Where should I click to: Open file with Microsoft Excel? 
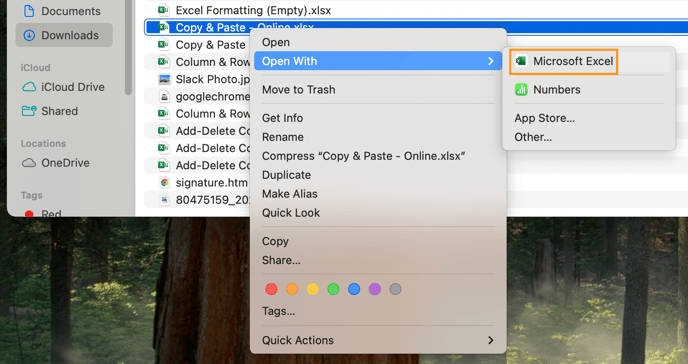coord(564,61)
